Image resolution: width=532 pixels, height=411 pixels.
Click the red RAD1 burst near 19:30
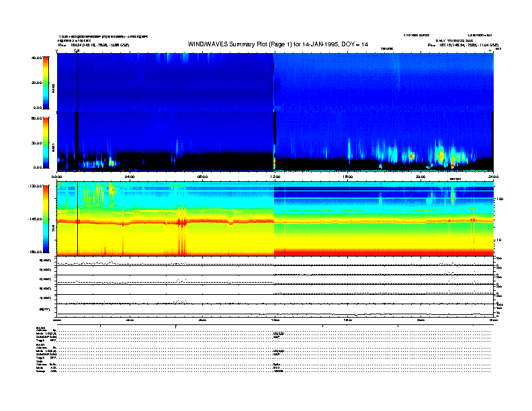[x=411, y=156]
